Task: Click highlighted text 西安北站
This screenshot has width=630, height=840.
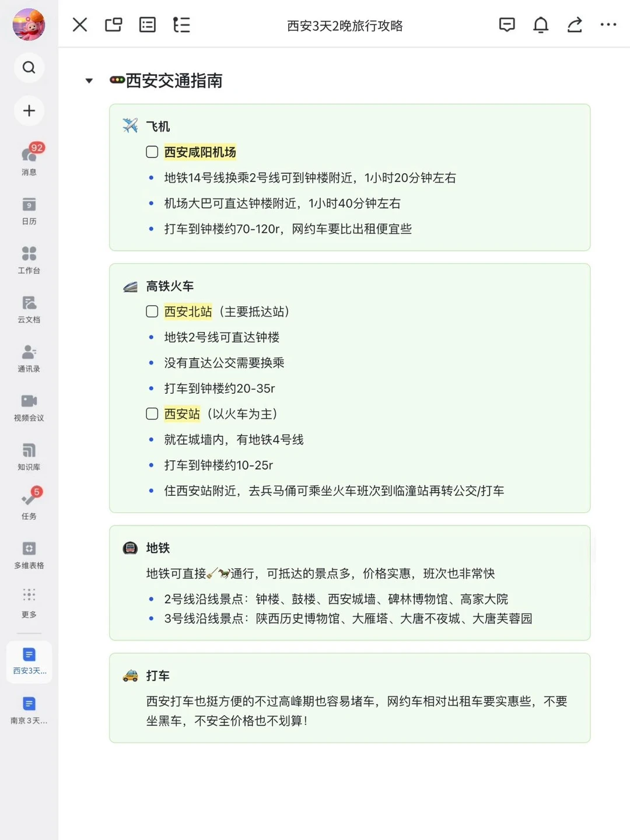Action: click(188, 311)
